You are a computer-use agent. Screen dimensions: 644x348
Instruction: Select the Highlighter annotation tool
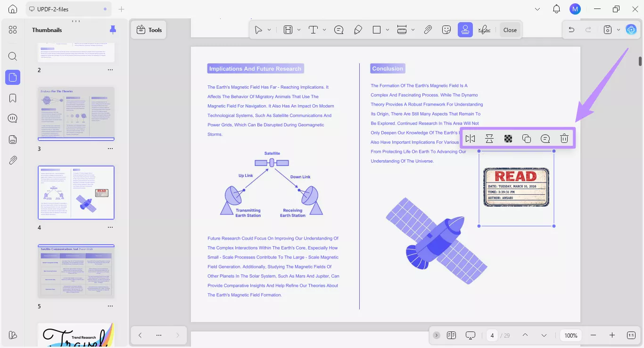(x=358, y=29)
